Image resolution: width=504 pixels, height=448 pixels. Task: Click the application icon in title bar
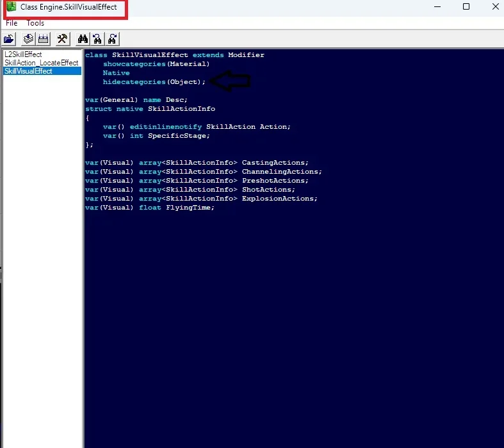pyautogui.click(x=12, y=6)
